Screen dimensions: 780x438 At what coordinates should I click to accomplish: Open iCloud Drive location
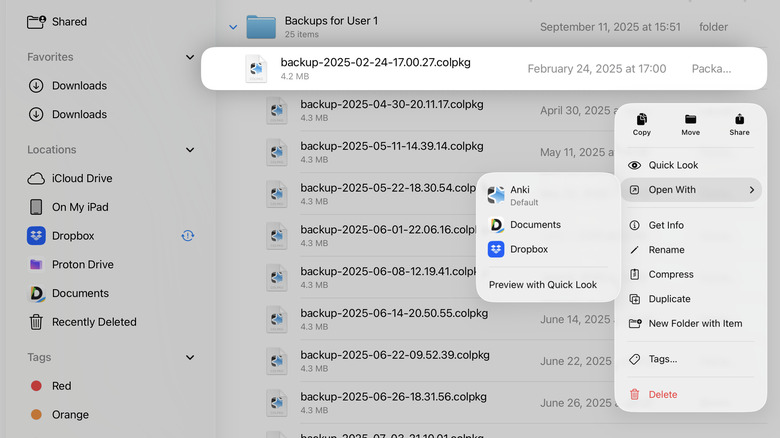[x=82, y=178]
